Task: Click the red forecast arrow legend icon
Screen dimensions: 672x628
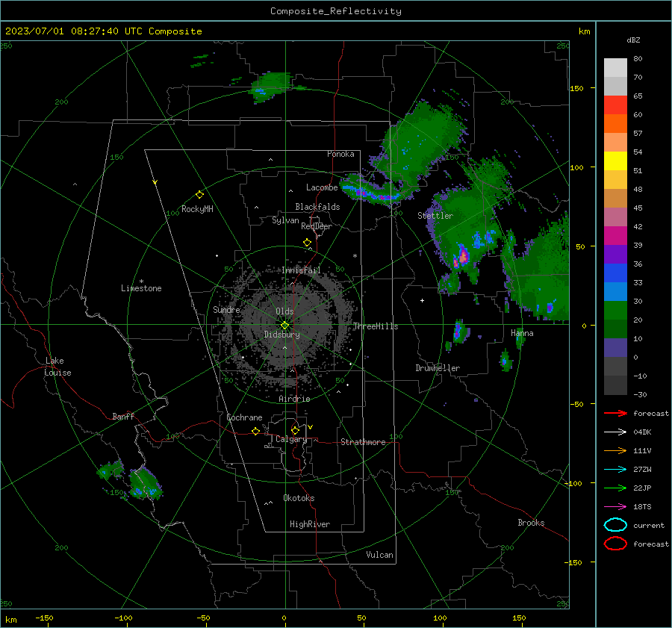Action: tap(615, 413)
